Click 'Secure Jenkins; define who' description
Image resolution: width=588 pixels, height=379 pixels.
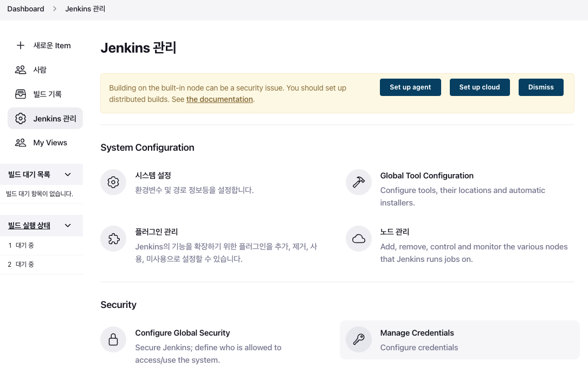point(208,354)
